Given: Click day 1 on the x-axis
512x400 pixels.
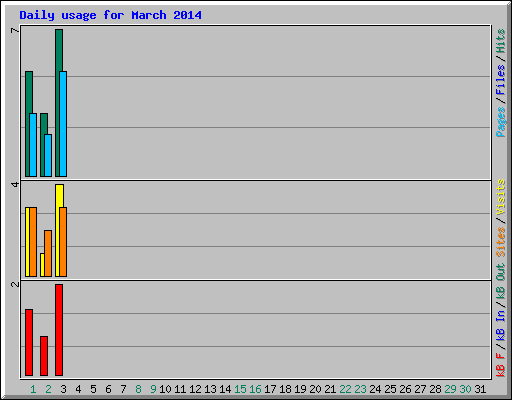Looking at the screenshot, I should 33,389.
